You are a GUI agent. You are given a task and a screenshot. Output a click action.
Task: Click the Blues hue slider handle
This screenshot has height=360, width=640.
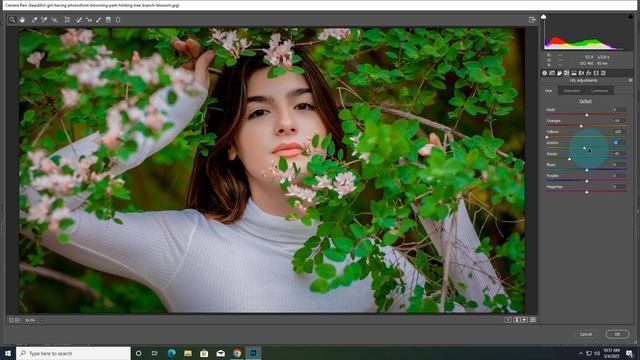587,170
